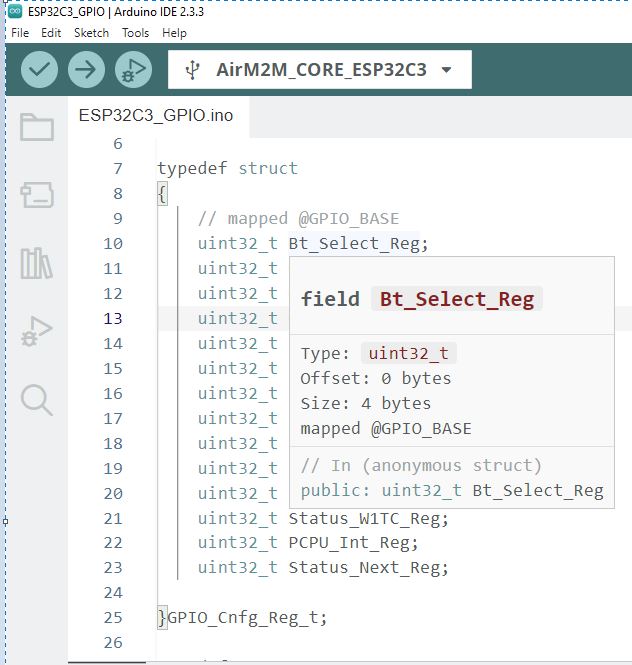Click the Arduino IDE app icon in title bar

pyautogui.click(x=15, y=11)
